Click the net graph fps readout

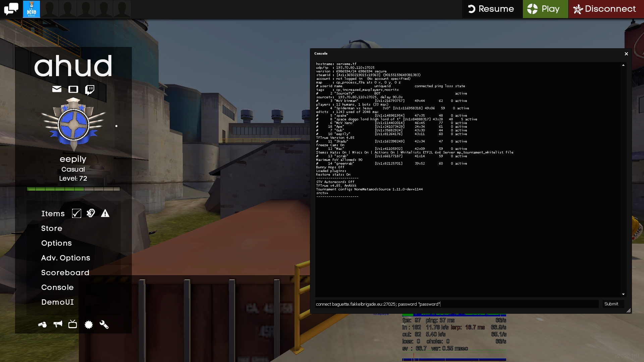tap(412, 320)
